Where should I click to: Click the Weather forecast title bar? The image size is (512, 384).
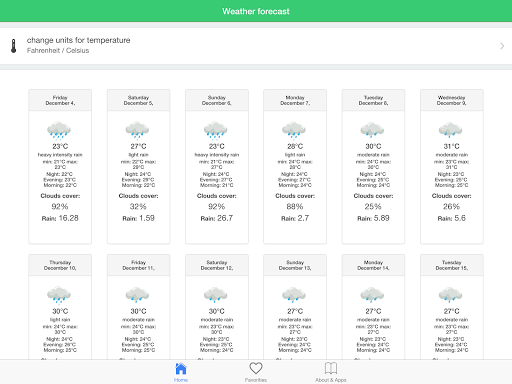(256, 11)
